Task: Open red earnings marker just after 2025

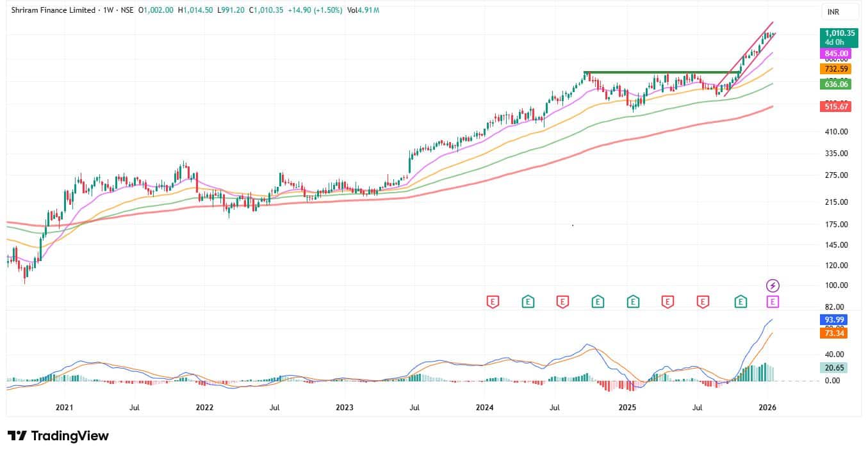Action: (x=667, y=301)
